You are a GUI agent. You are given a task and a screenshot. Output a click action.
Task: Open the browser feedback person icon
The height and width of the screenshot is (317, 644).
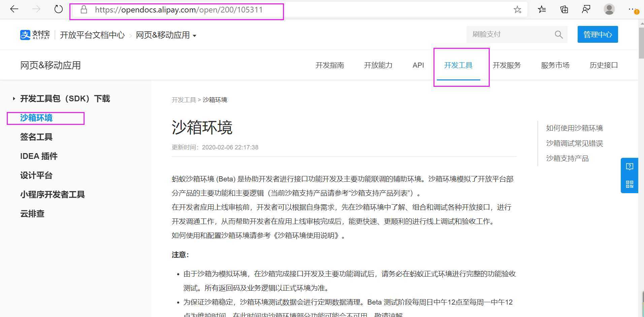pyautogui.click(x=586, y=9)
